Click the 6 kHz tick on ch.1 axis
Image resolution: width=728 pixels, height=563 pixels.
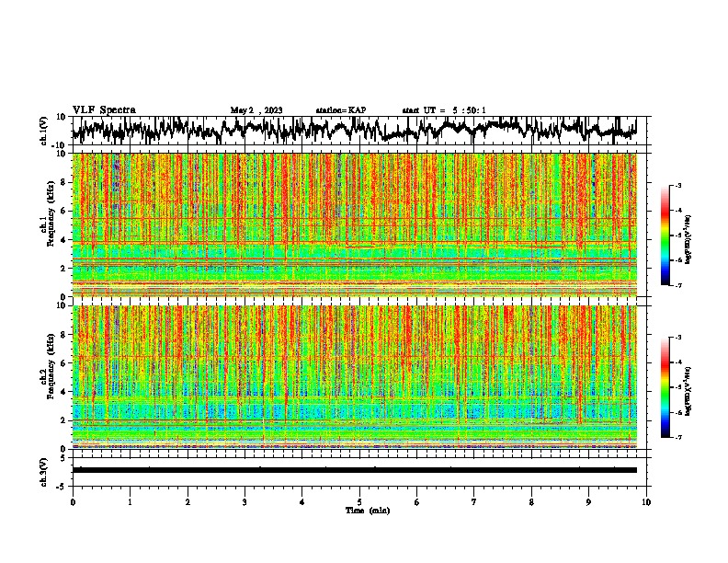coord(63,211)
